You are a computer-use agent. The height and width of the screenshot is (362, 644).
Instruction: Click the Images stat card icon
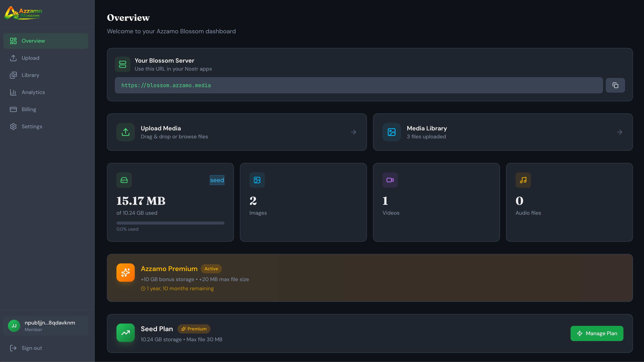[x=257, y=180]
